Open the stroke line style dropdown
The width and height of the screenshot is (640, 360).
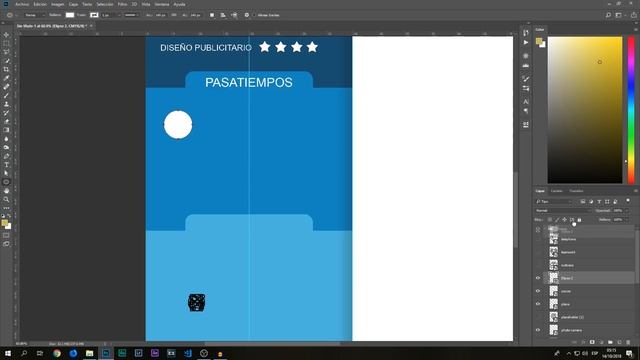point(131,15)
